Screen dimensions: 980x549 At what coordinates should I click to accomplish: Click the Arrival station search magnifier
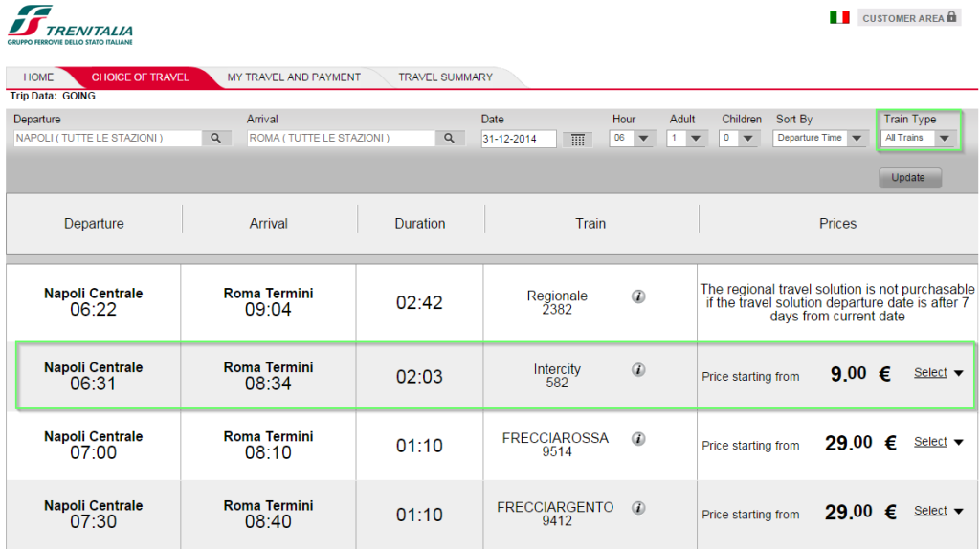450,138
